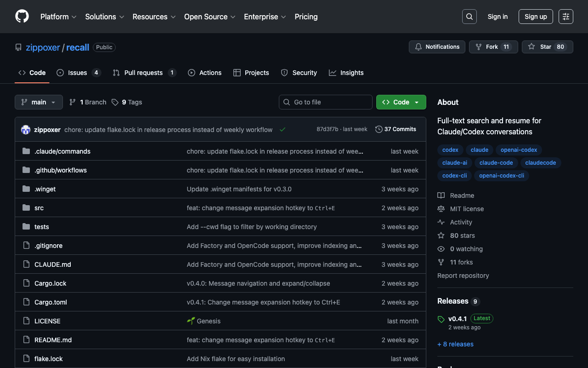
Task: Click the v0.4.1 release tag
Action: pyautogui.click(x=457, y=319)
